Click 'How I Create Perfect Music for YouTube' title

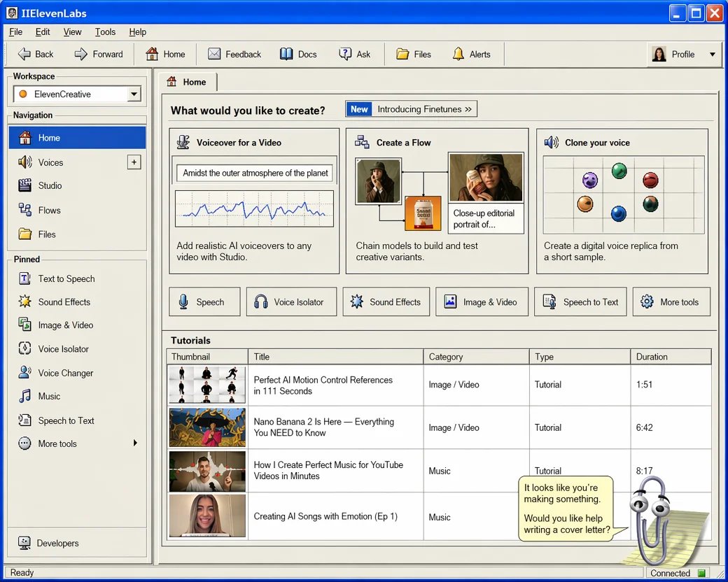pos(328,470)
